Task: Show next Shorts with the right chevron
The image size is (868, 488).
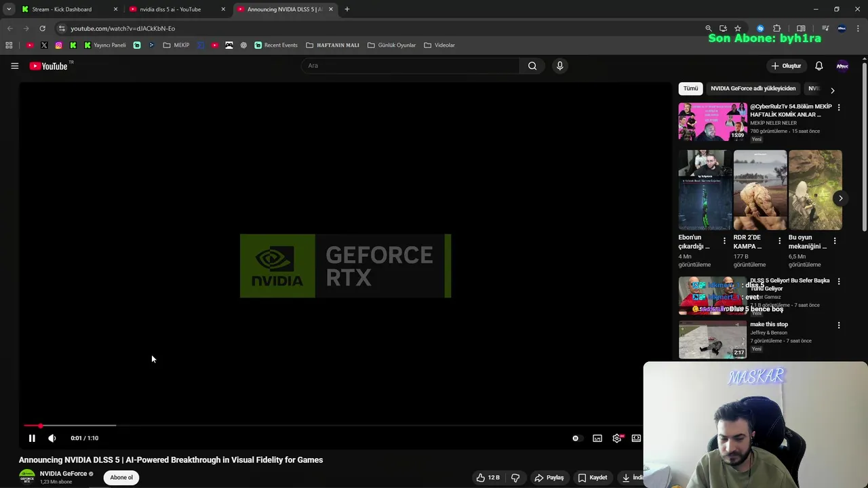Action: point(840,198)
